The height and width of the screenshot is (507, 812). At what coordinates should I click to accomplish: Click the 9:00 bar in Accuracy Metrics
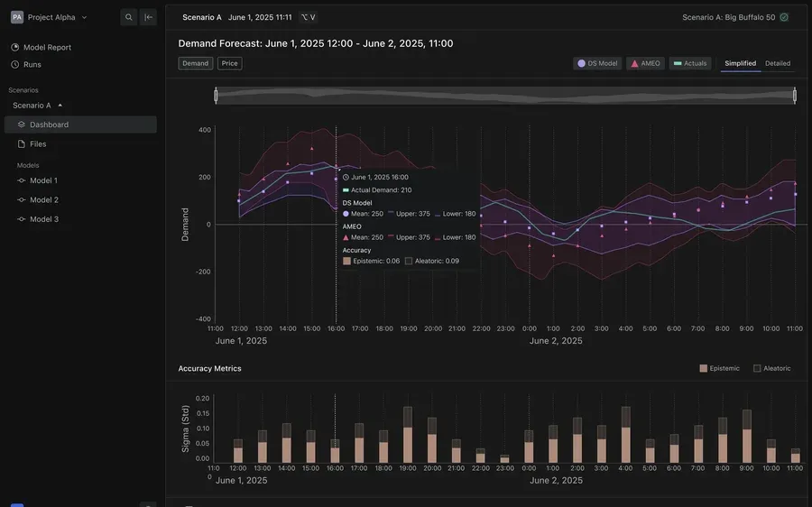747,436
